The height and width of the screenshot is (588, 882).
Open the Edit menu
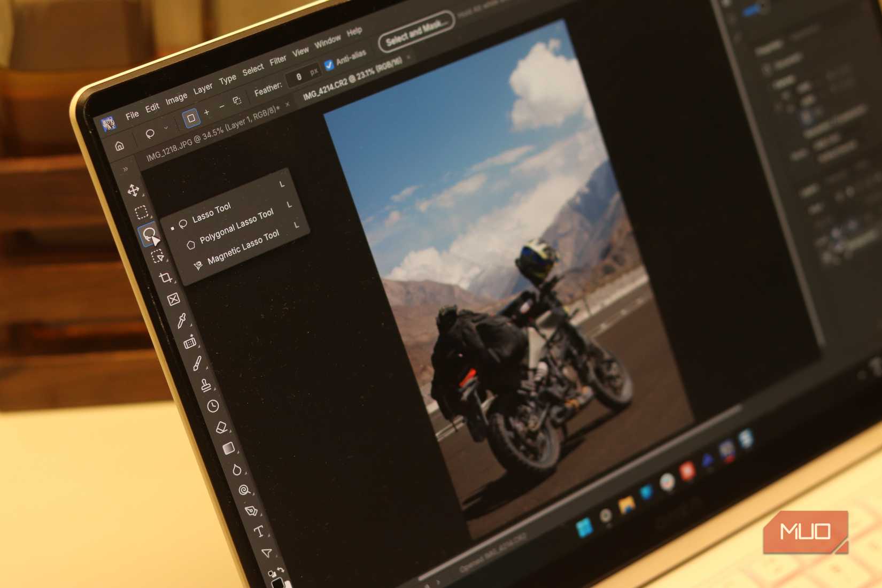tap(152, 107)
